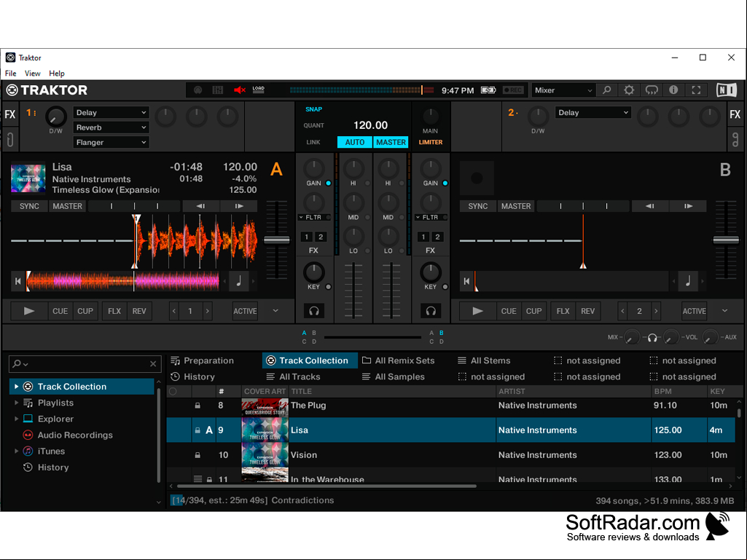Click CUP on Deck A
The image size is (747, 560).
tap(85, 311)
